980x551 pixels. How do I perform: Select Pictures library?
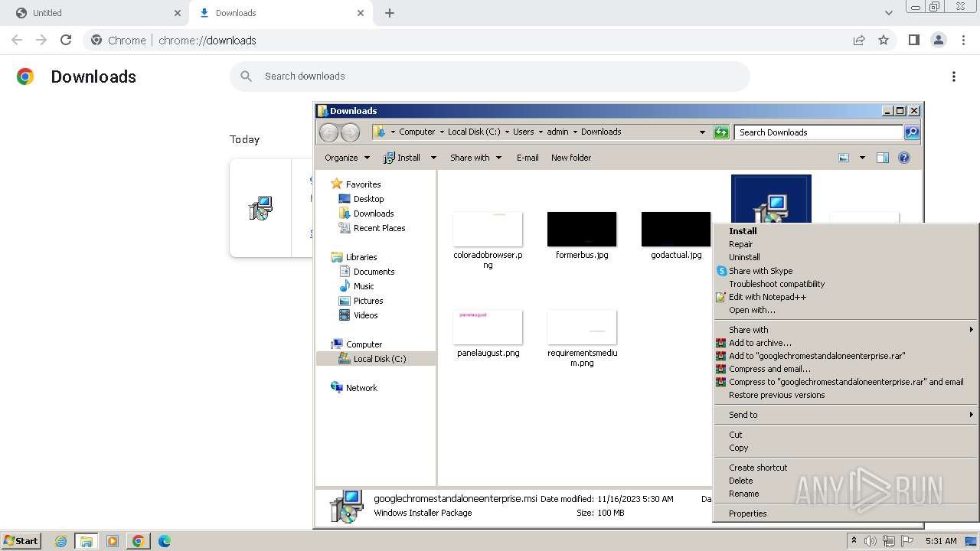(x=368, y=301)
